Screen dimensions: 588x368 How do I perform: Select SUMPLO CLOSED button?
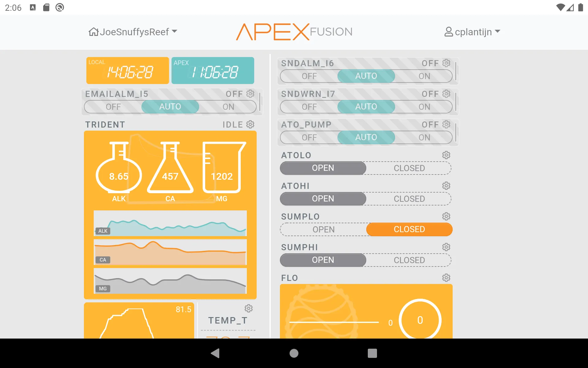(409, 229)
